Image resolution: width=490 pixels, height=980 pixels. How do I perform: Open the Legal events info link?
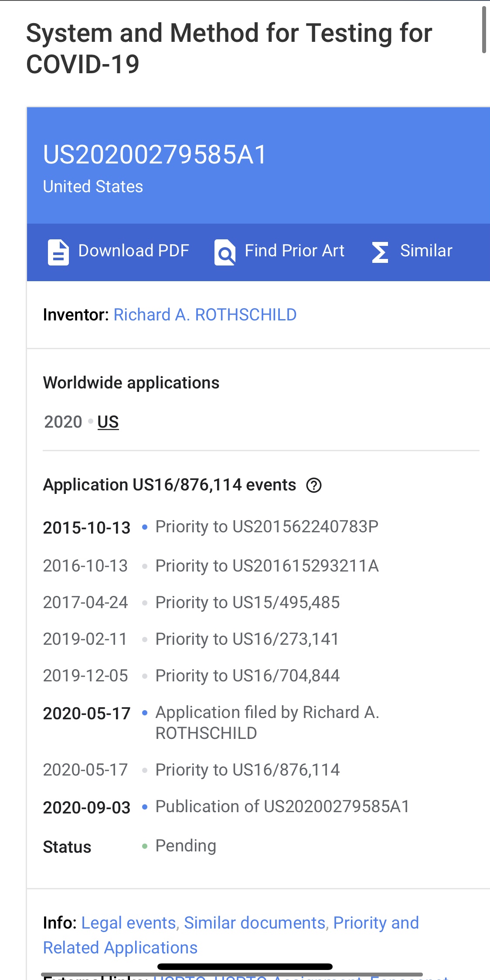(129, 923)
